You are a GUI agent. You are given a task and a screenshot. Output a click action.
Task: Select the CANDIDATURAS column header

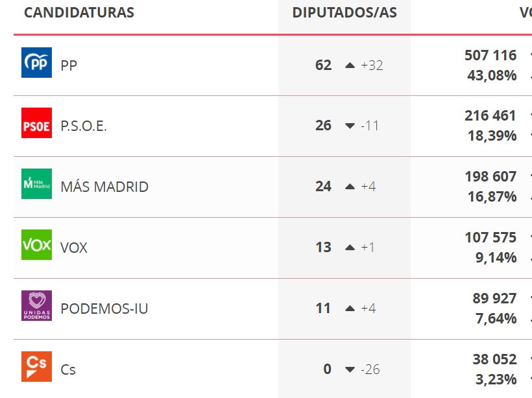79,12
